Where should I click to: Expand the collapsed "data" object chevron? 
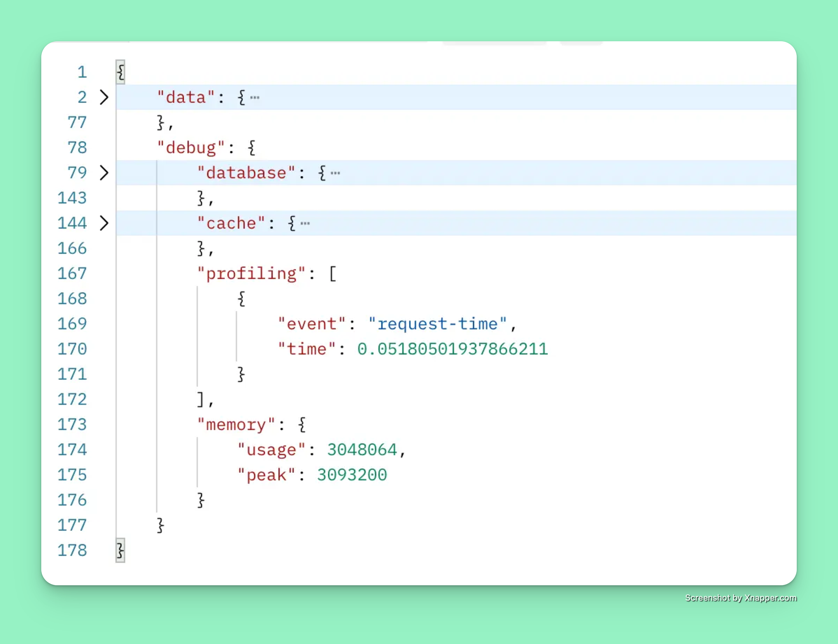coord(104,97)
